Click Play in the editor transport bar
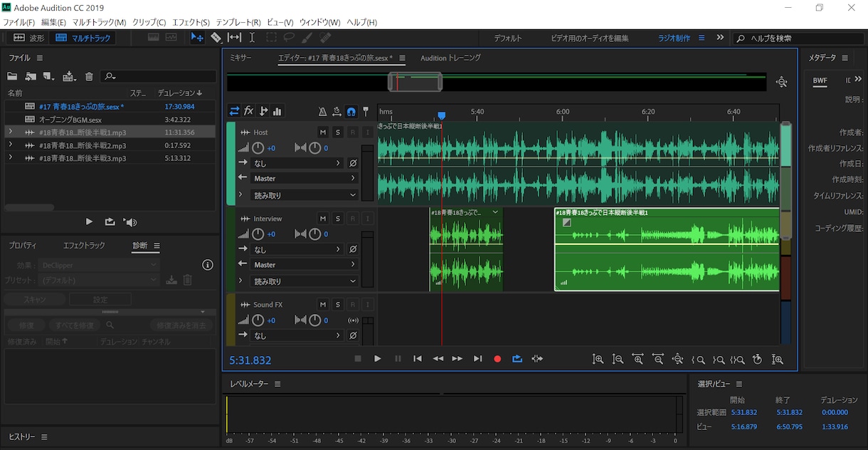Viewport: 868px width, 450px height. pos(378,359)
